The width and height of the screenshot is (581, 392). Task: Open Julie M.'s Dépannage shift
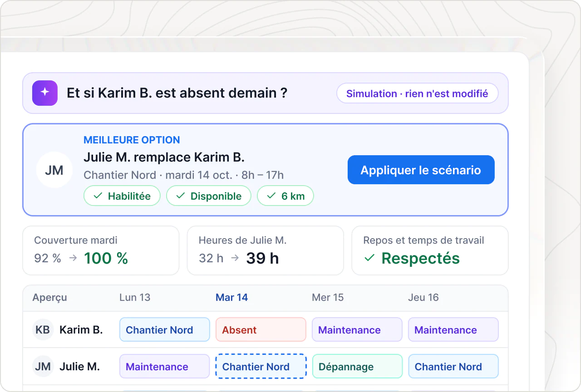(357, 367)
